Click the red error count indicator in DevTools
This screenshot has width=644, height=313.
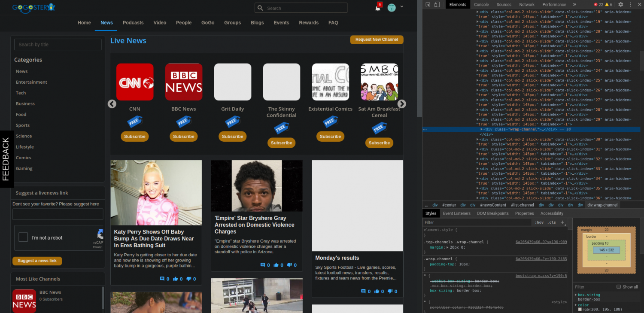(598, 5)
